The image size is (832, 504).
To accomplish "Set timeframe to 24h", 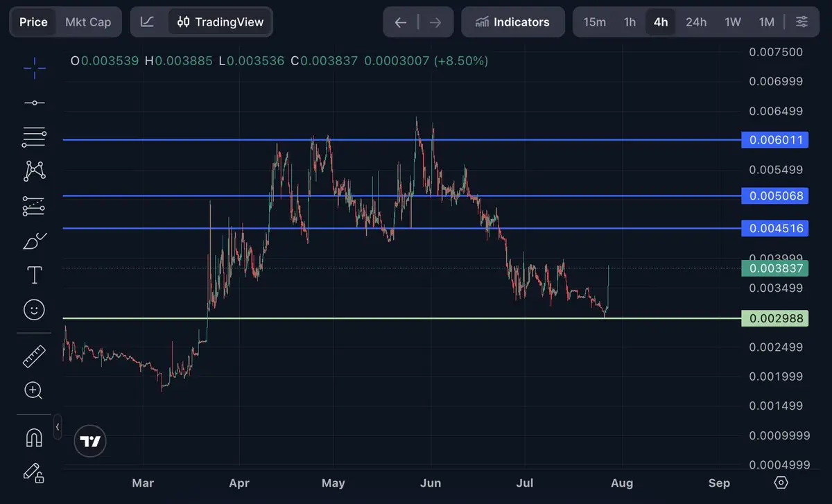I will coord(696,22).
